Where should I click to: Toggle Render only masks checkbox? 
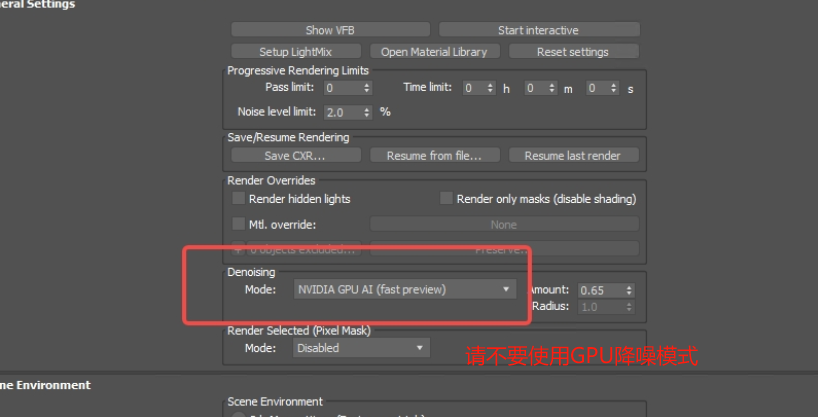coord(447,199)
